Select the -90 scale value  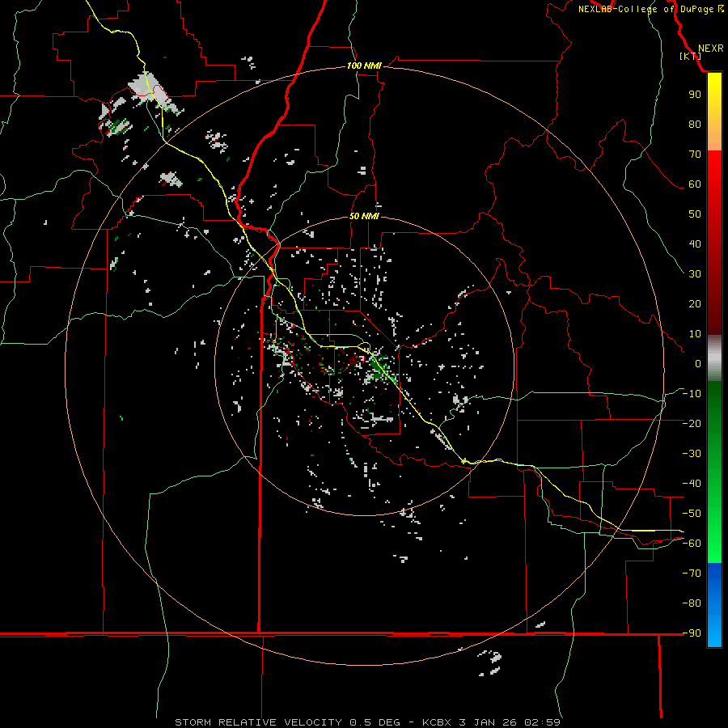point(692,633)
